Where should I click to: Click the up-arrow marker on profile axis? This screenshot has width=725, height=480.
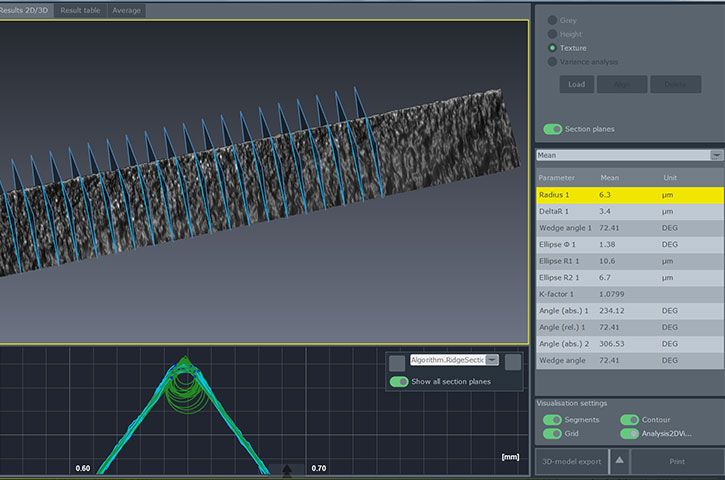point(288,469)
